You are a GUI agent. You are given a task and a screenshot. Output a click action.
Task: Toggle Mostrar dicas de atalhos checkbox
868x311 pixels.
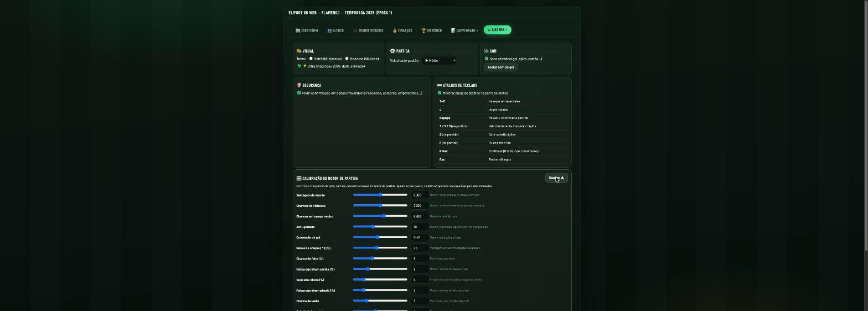pyautogui.click(x=440, y=93)
